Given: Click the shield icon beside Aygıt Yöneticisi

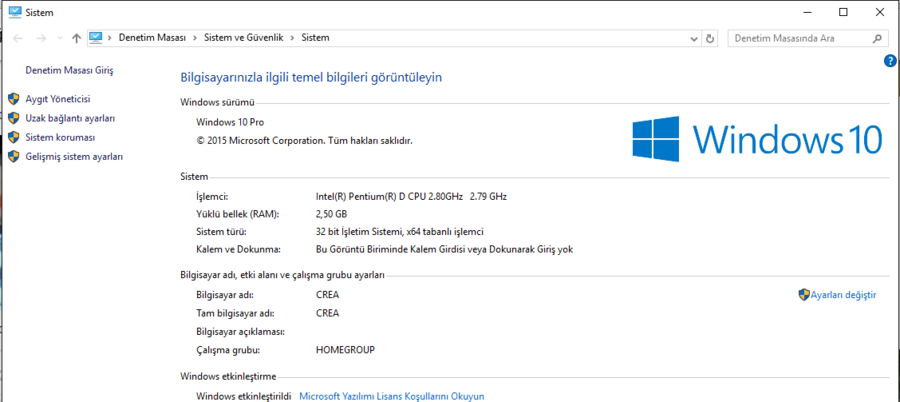Looking at the screenshot, I should 14,99.
